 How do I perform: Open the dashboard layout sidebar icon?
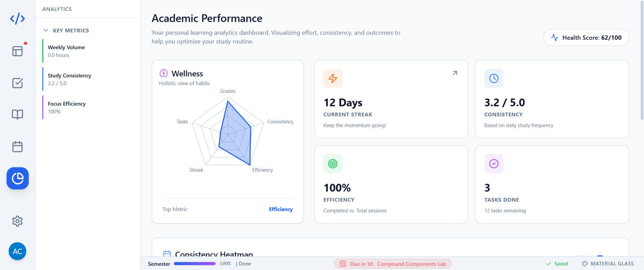17,51
